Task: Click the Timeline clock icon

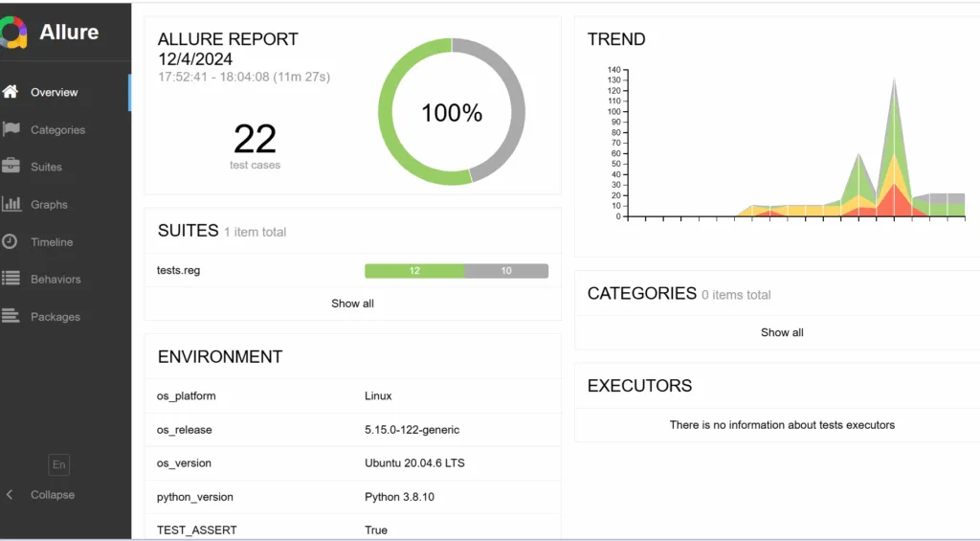Action: (11, 242)
